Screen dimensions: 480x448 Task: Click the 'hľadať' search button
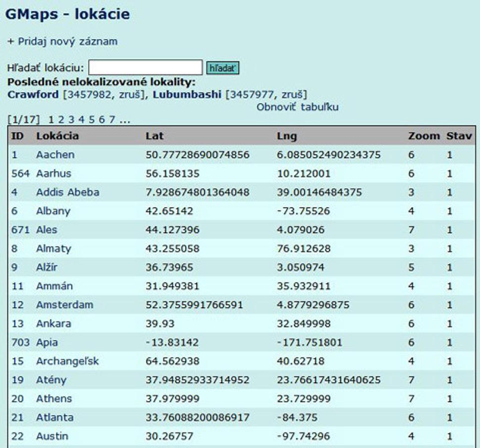click(223, 68)
